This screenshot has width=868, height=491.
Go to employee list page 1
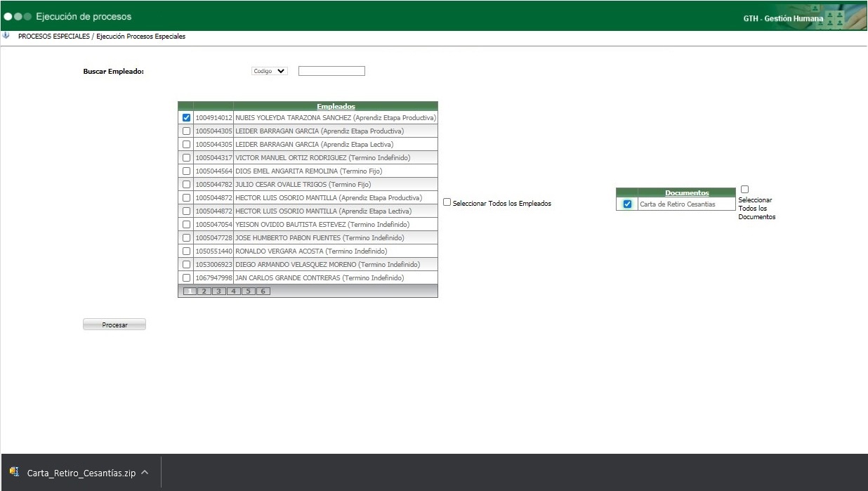click(190, 291)
